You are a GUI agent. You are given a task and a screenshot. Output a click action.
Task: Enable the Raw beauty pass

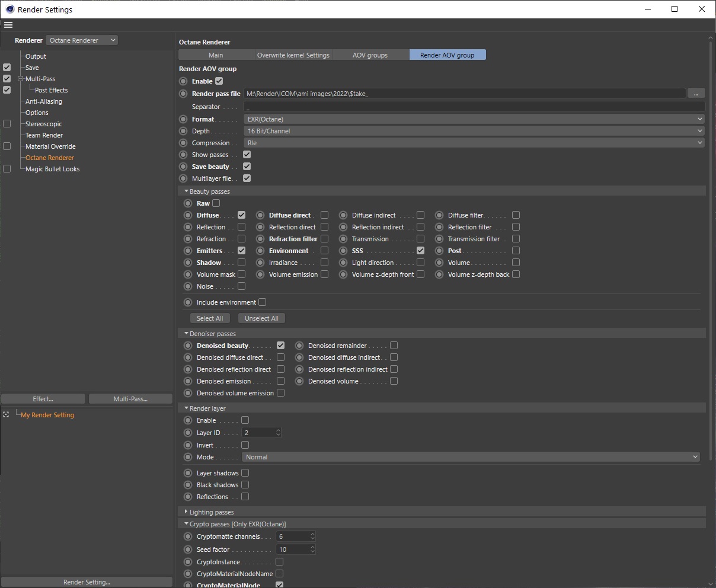tap(216, 203)
